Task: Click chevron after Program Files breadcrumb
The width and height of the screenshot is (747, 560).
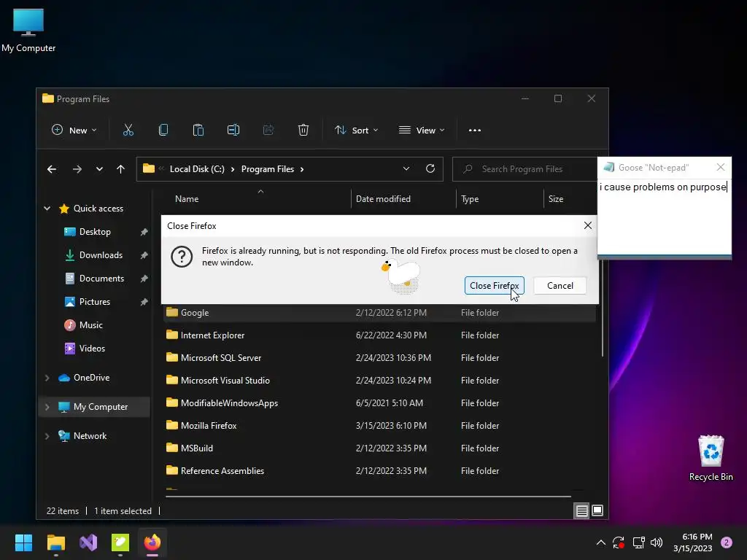Action: [x=302, y=169]
